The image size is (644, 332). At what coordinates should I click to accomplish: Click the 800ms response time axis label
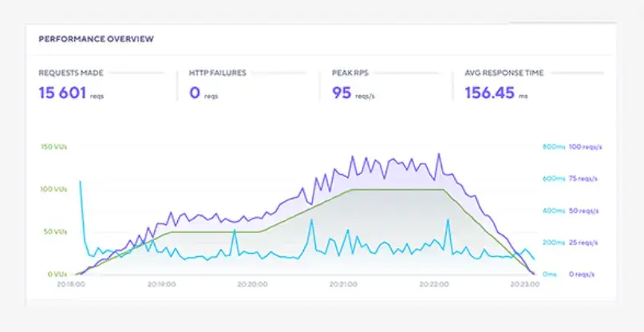click(x=553, y=147)
